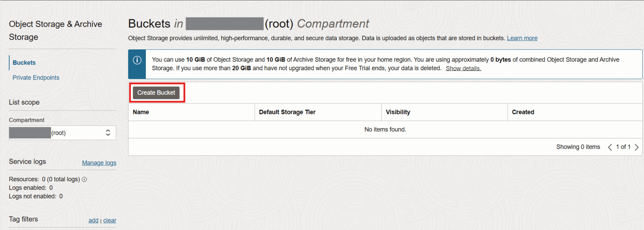Select Buckets in the left navigation

pos(24,63)
